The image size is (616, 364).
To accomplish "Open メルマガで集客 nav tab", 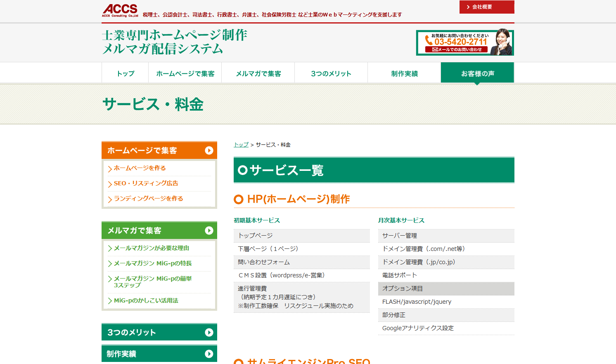I will [258, 73].
